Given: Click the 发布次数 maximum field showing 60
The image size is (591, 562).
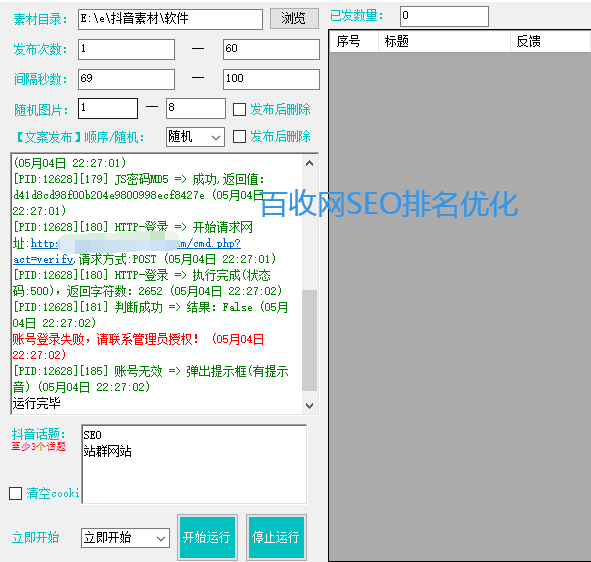Looking at the screenshot, I should pyautogui.click(x=271, y=49).
